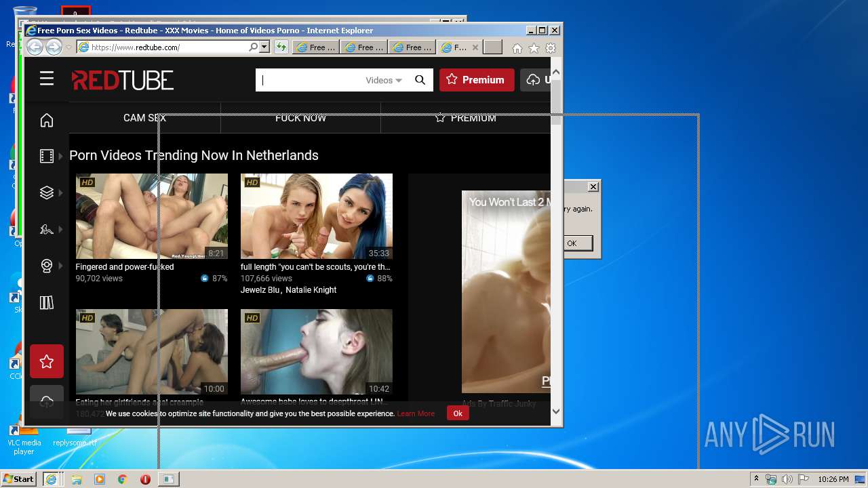
Task: Expand the address bar URL dropdown arrow
Action: click(264, 47)
